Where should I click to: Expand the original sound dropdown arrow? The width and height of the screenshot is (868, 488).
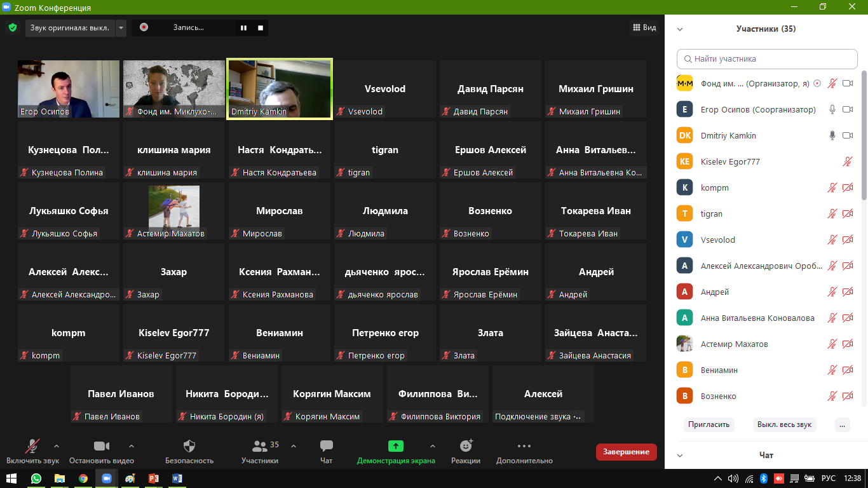[x=121, y=28]
